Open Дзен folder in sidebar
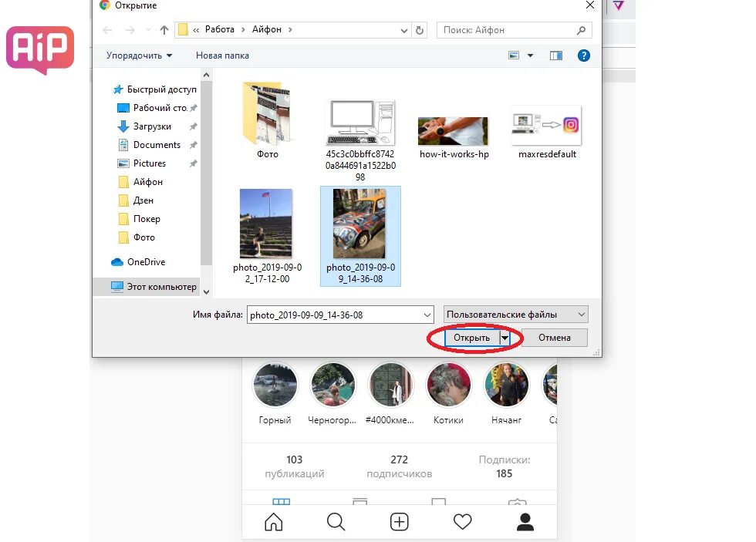 136,200
